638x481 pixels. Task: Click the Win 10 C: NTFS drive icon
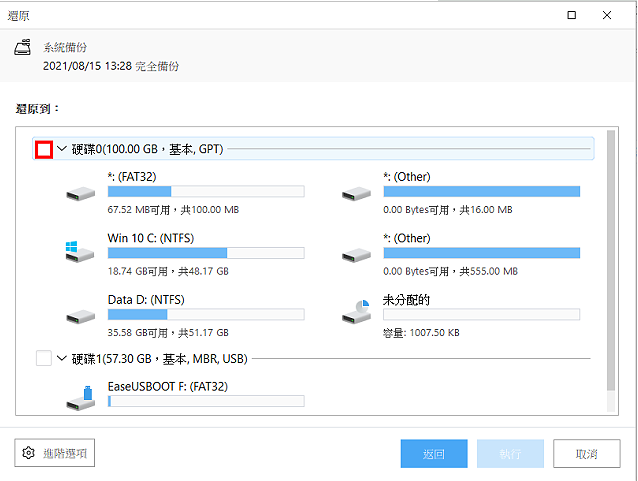point(80,251)
